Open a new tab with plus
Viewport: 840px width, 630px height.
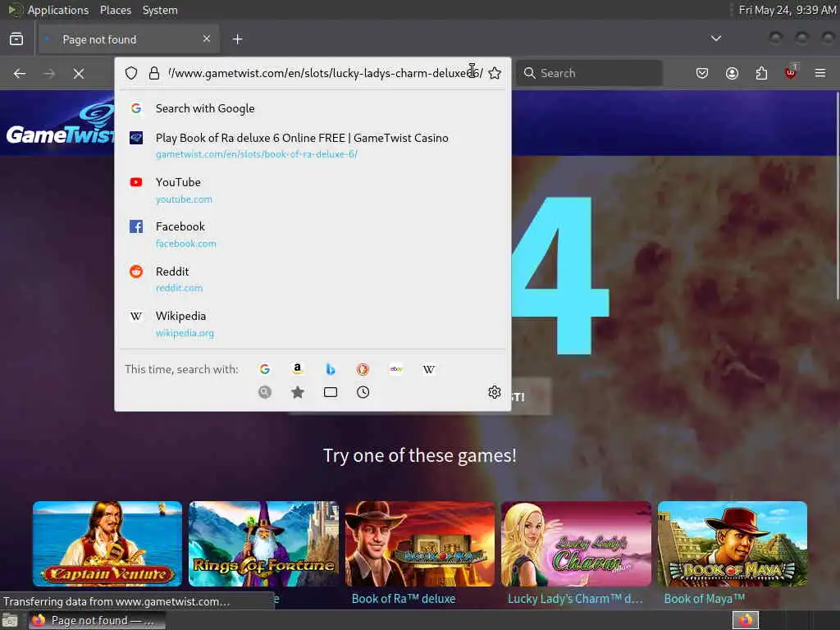[x=237, y=39]
